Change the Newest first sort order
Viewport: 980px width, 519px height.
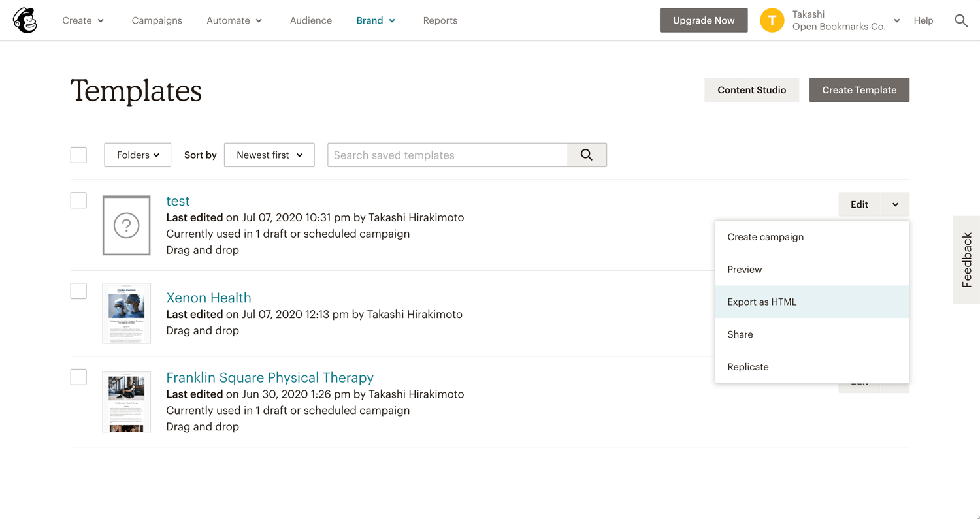[269, 155]
